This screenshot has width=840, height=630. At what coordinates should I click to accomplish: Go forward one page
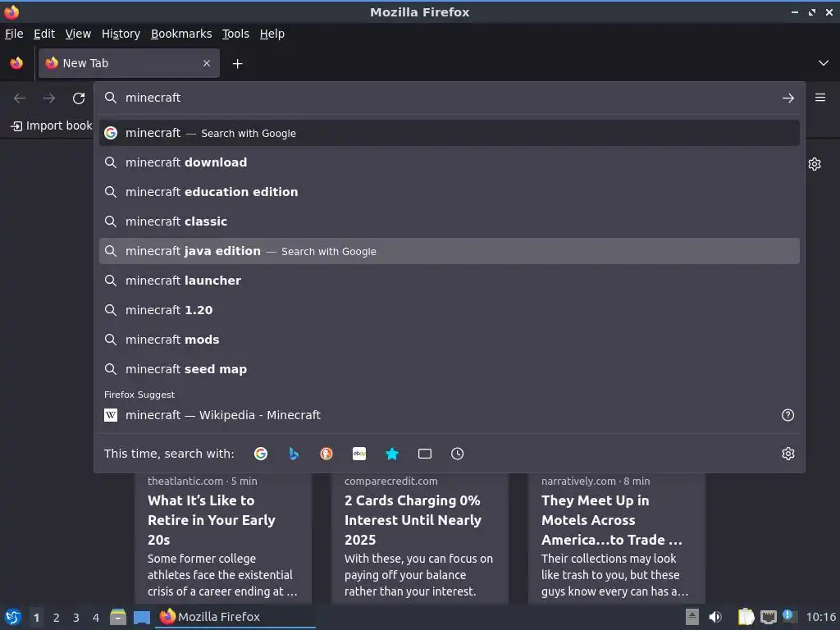click(49, 98)
